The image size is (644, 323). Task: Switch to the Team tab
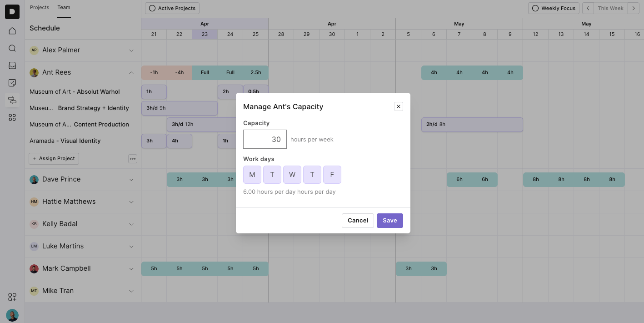[x=64, y=8]
